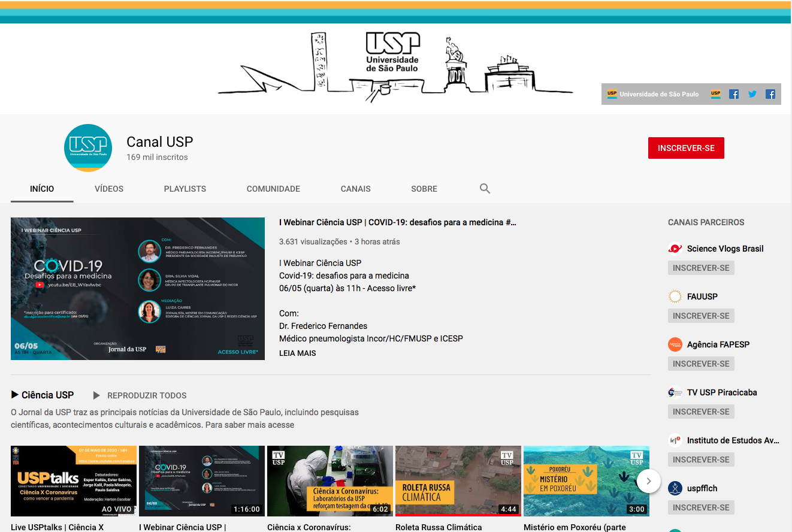Viewport: 792px width, 532px height.
Task: Click the 'CANAIS PARCEIROS' heading
Action: [706, 222]
